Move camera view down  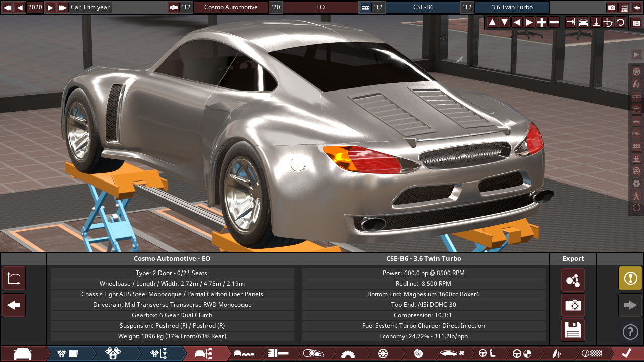[x=505, y=22]
